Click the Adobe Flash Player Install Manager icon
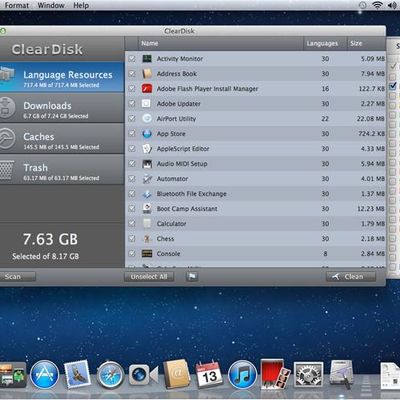The image size is (400, 400). coord(147,89)
